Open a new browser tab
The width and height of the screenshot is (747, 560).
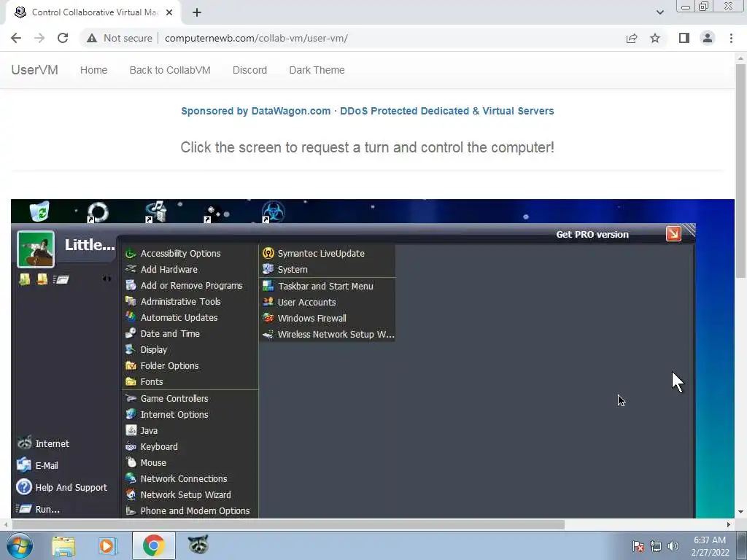click(x=197, y=12)
